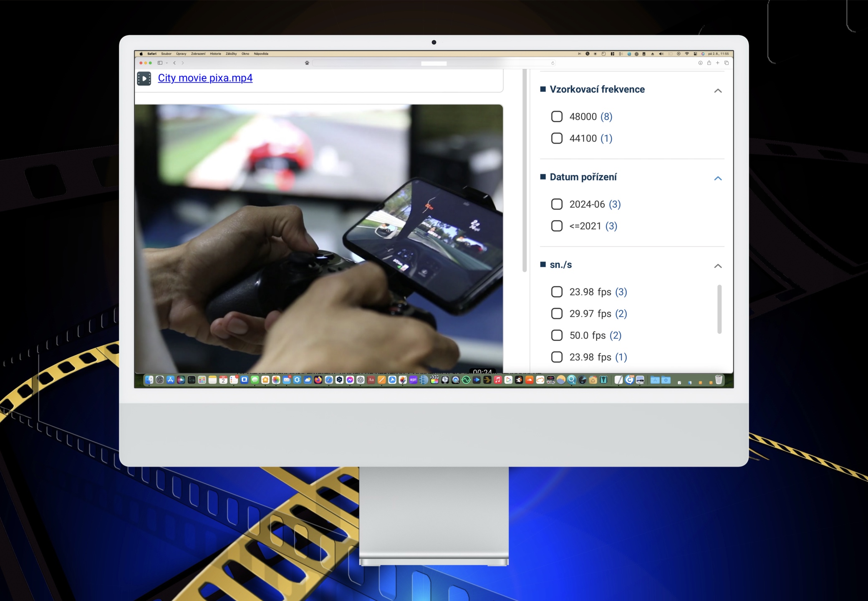Click the downloads icon in Safari toolbar
Image resolution: width=868 pixels, height=601 pixels.
point(700,63)
